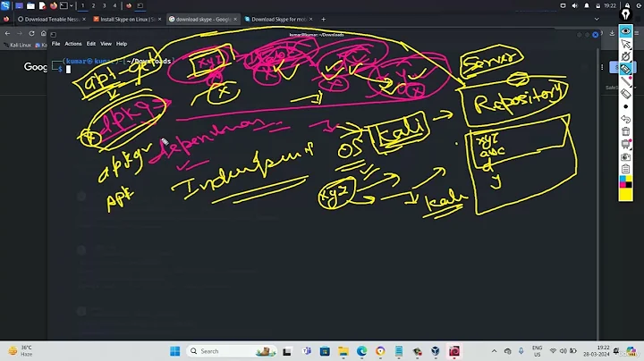Switch to workspace 2 in the Kali panel
The image size is (644, 361).
93,5
